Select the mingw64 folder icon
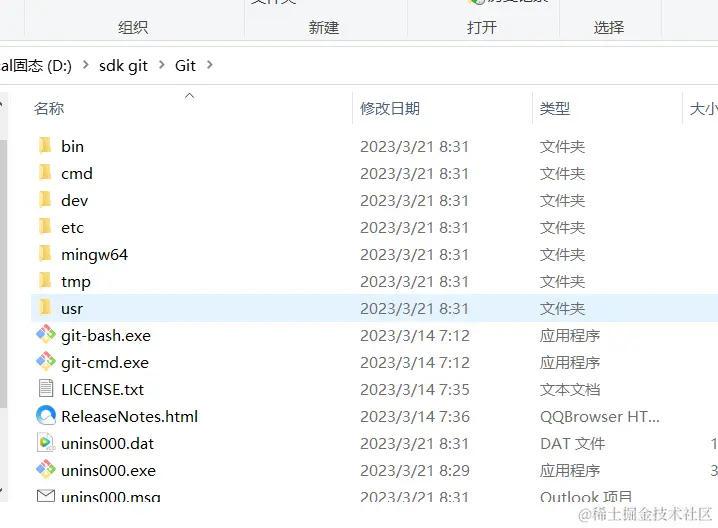 pos(45,255)
